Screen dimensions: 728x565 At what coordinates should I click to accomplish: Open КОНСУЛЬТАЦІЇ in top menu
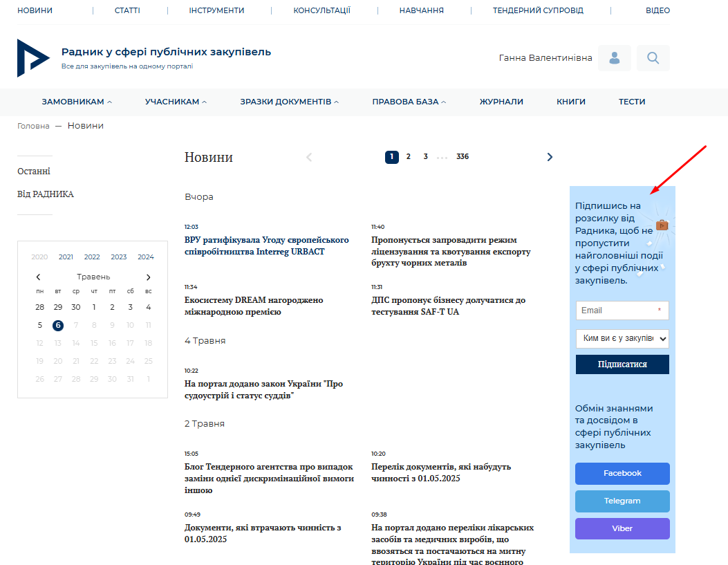321,10
